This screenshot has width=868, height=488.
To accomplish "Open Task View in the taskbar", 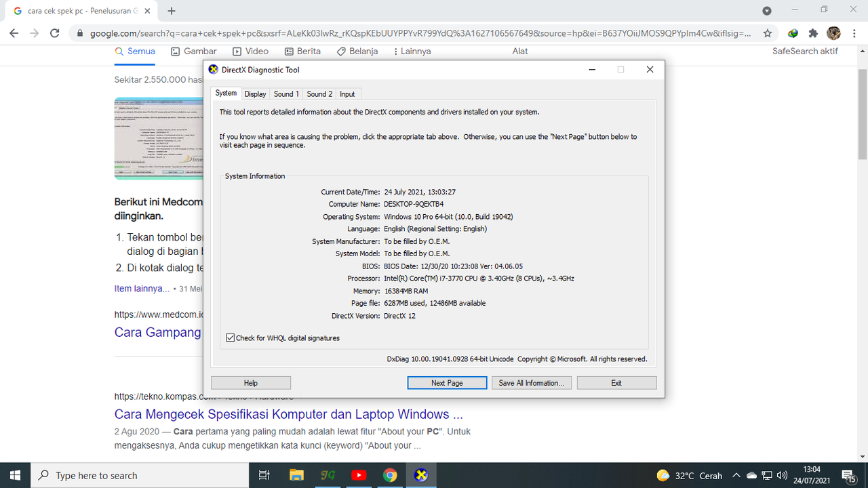I will point(264,475).
